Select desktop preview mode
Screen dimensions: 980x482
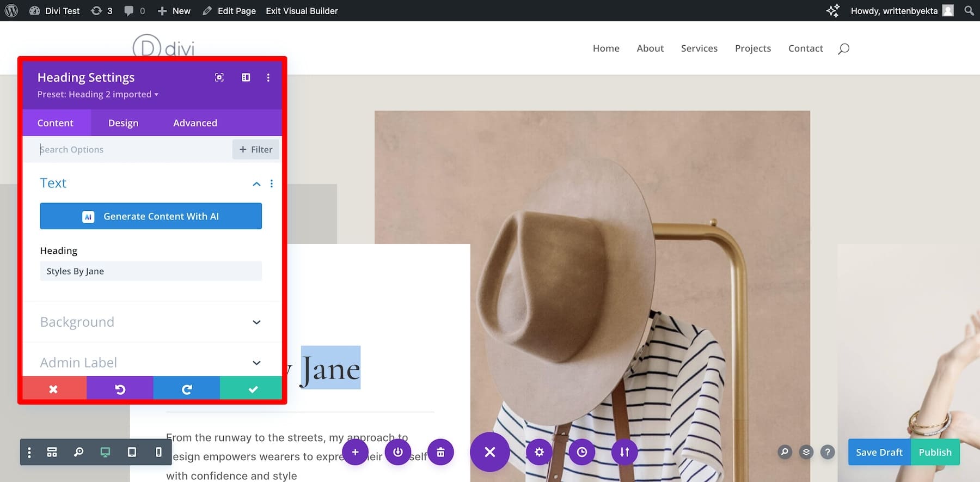(x=105, y=452)
